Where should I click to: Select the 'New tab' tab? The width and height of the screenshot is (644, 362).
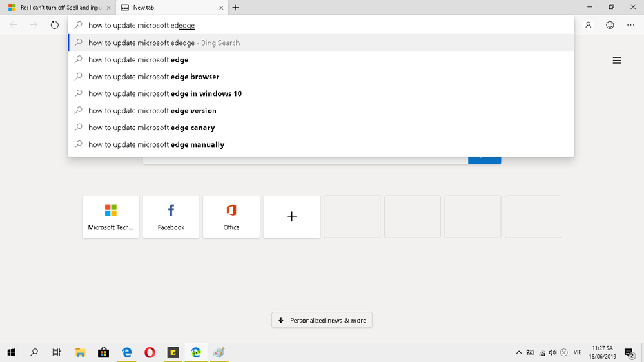(x=172, y=7)
